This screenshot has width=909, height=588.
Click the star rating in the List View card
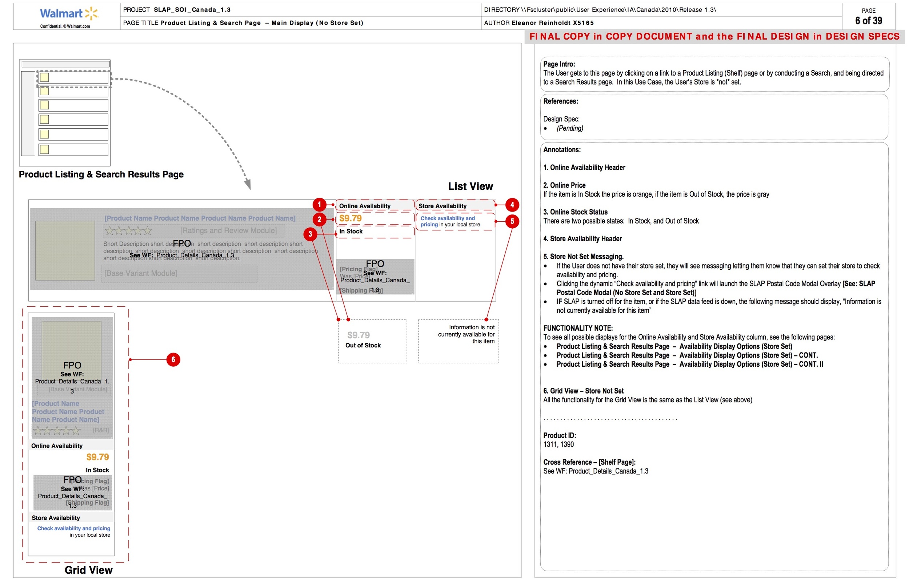point(128,231)
